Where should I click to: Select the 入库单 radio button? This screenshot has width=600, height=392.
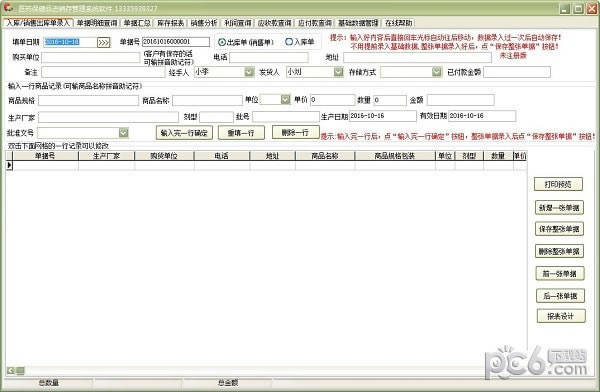point(289,42)
